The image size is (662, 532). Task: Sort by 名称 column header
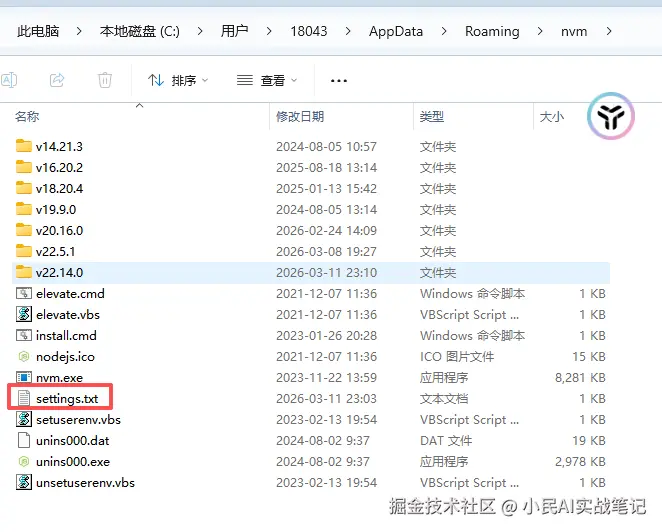(27, 116)
